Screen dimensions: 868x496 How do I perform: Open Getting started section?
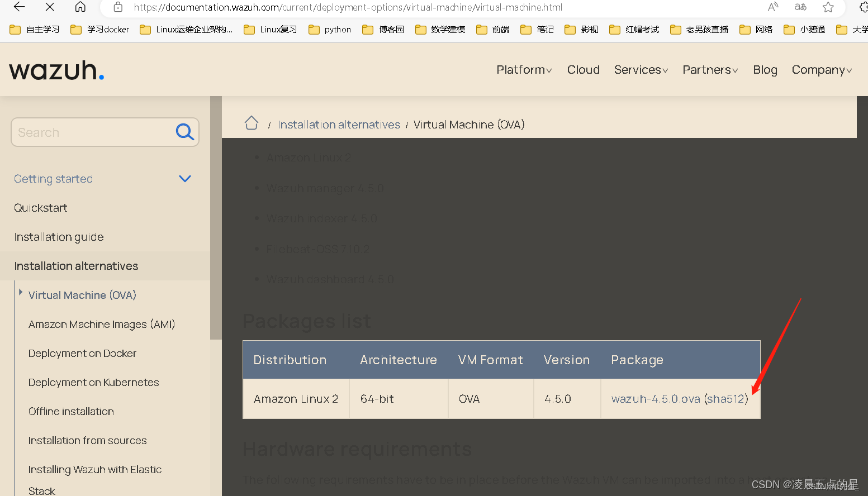pos(54,179)
